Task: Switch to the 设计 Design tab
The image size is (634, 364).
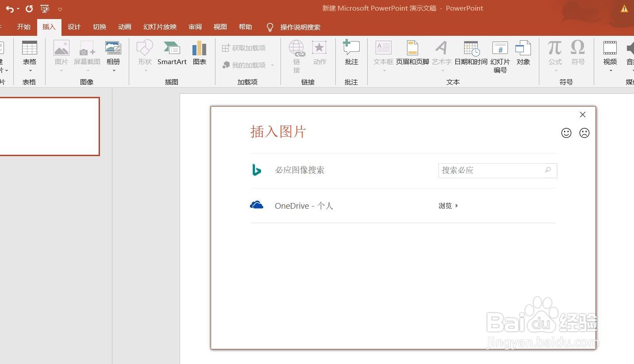Action: click(x=74, y=27)
